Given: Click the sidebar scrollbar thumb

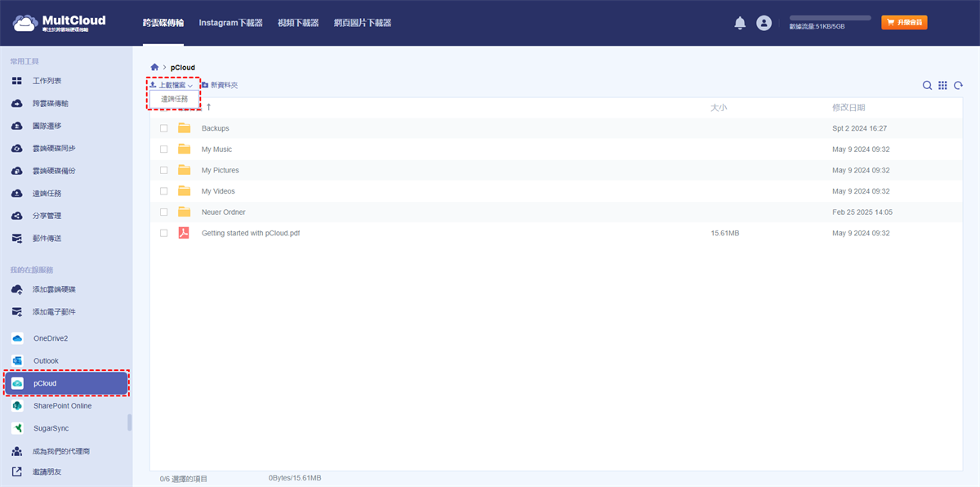Looking at the screenshot, I should click(129, 422).
